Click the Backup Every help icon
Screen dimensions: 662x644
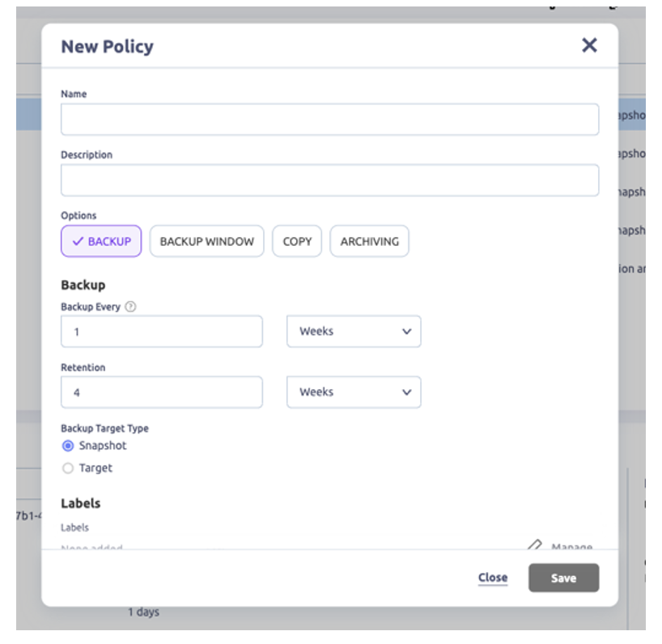point(130,307)
